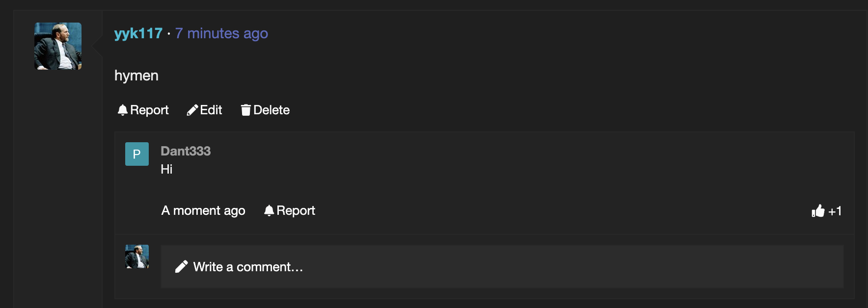Click the bell icon on Dant333's comment
The width and height of the screenshot is (868, 308).
tap(269, 210)
